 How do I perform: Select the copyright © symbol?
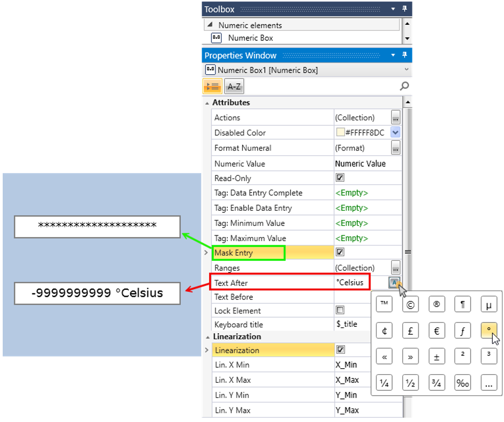pos(410,304)
